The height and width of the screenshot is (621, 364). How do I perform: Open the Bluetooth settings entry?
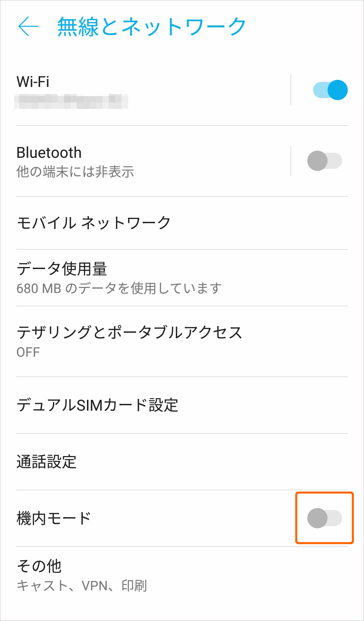click(x=153, y=161)
